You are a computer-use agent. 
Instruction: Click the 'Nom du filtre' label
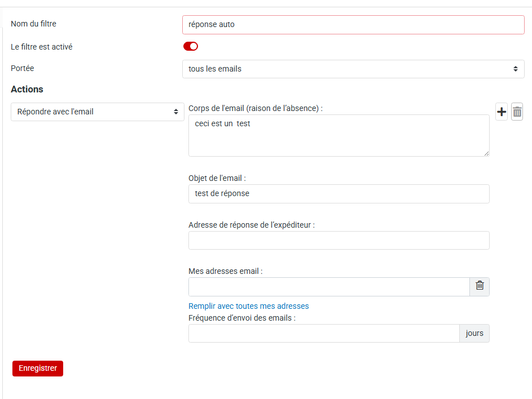[33, 24]
